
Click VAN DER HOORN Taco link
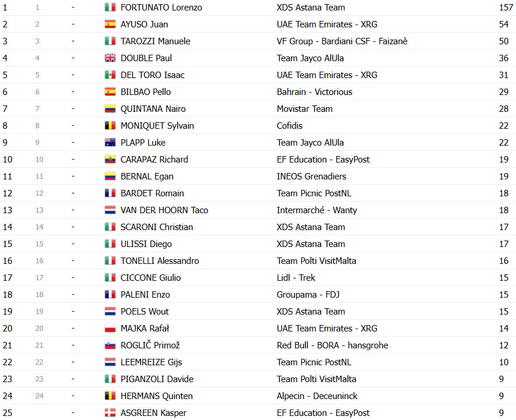coord(164,210)
